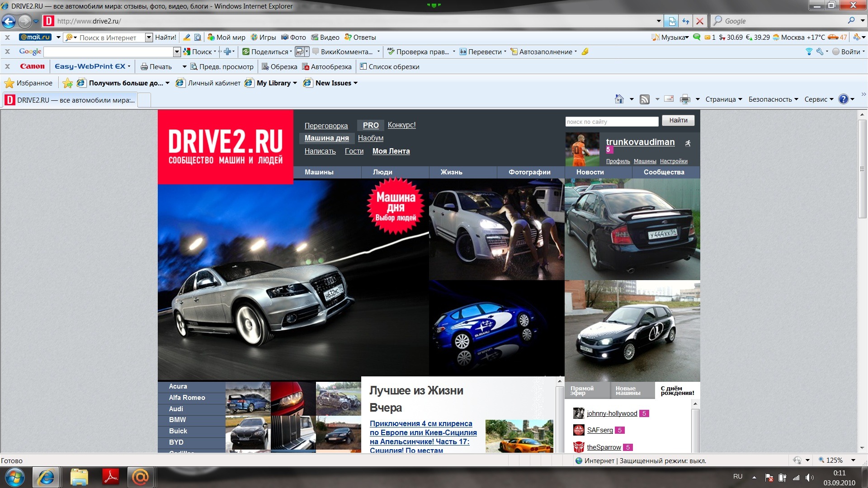Click the RSS feeds icon

(x=645, y=99)
